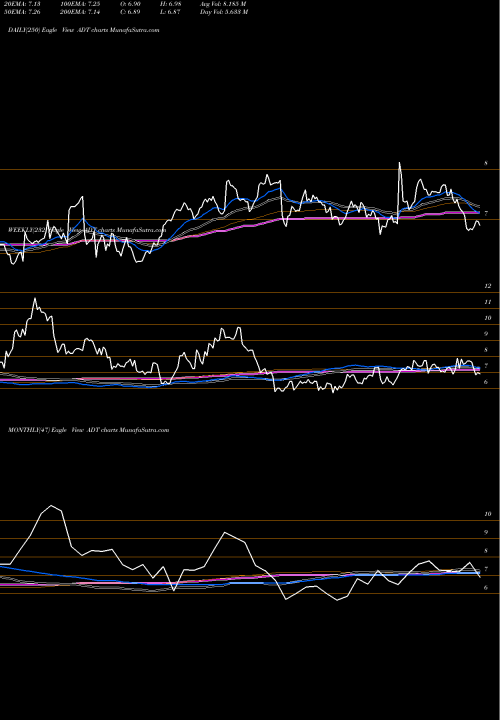Click the DAILY(250) Eagle View chart title
The height and width of the screenshot is (720, 500).
tap(84, 30)
